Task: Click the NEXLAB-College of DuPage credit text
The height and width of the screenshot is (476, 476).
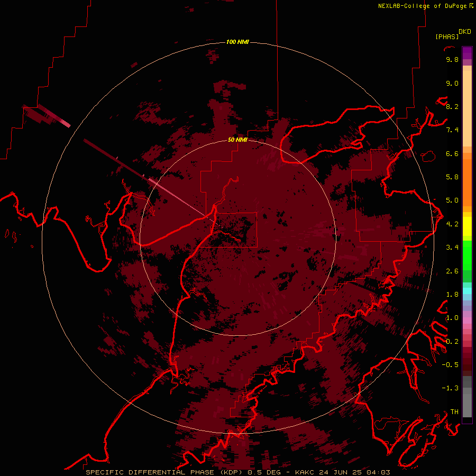Action: 425,6
